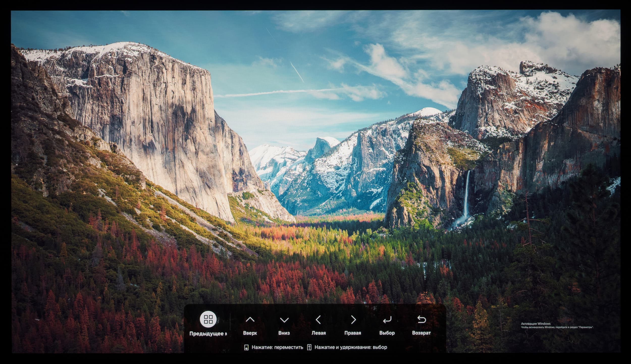Click the press-to-move hint icon
631x364 pixels.
pyautogui.click(x=246, y=347)
